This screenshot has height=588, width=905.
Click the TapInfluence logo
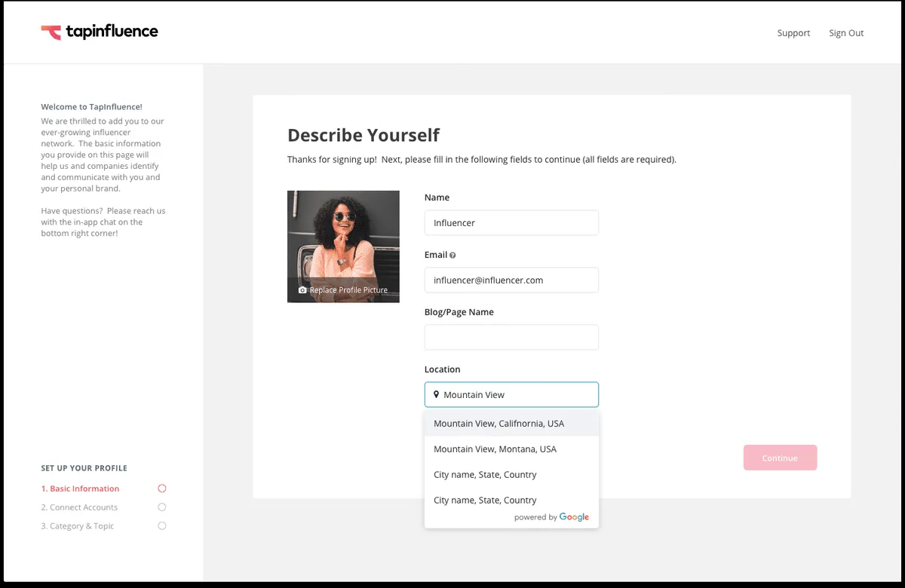point(100,32)
